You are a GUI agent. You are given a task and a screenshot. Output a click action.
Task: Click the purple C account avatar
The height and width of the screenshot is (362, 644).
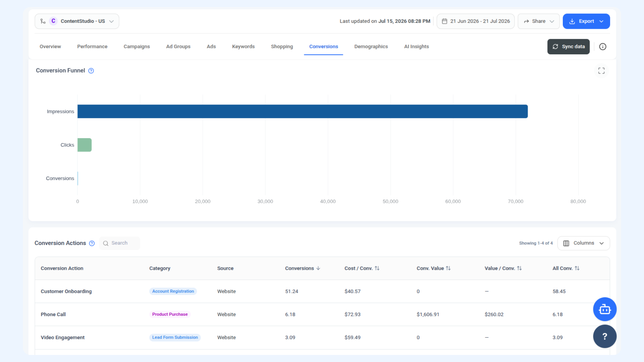(x=53, y=21)
